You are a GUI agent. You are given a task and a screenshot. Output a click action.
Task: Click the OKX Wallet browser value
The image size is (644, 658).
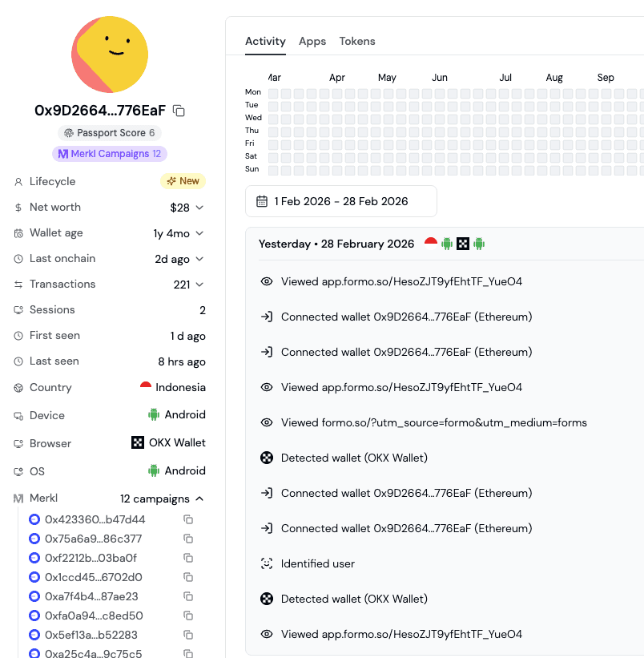[177, 442]
